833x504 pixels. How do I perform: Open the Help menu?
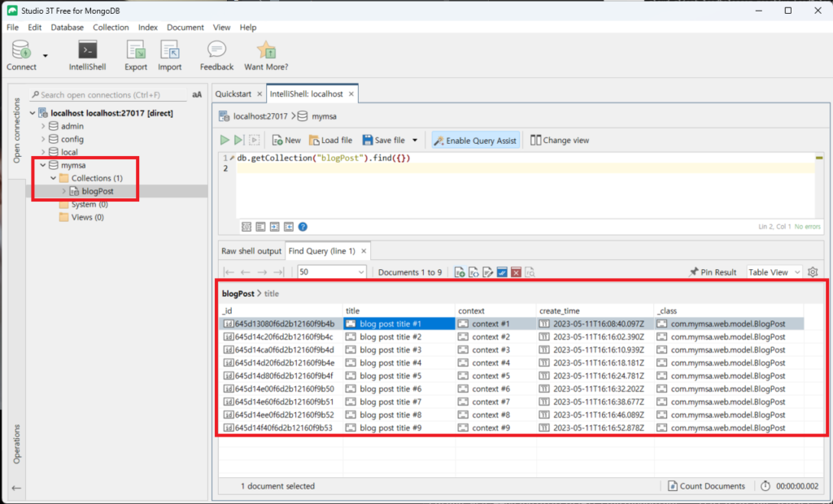point(247,28)
